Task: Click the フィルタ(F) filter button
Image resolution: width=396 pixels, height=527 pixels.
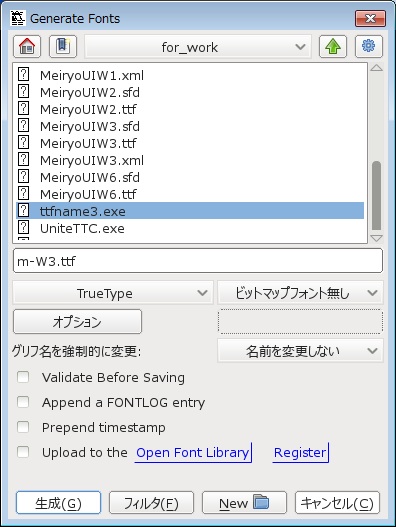Action: click(x=151, y=503)
